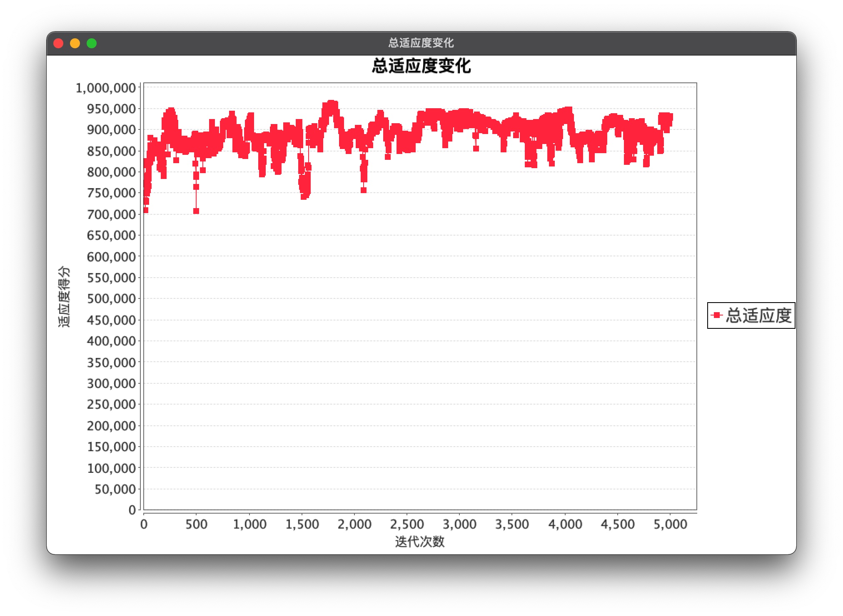The height and width of the screenshot is (616, 843).
Task: Click lowest data point near iteration 500
Action: click(196, 211)
